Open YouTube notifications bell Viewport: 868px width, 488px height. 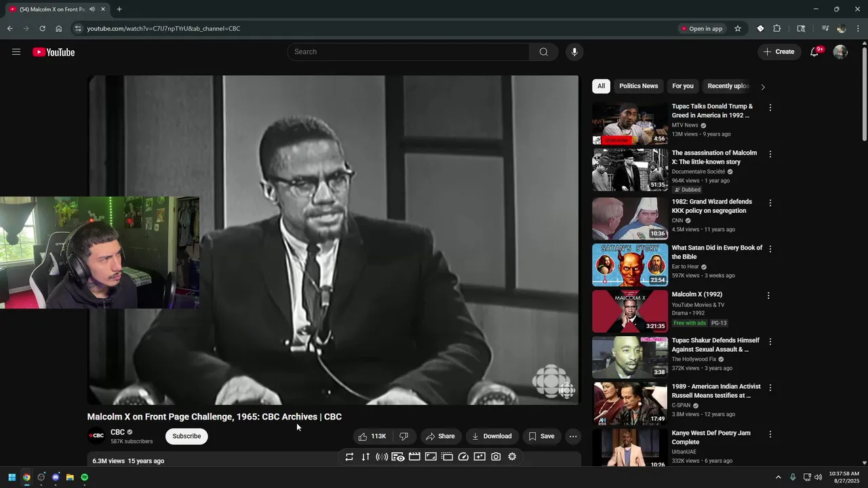pyautogui.click(x=814, y=52)
